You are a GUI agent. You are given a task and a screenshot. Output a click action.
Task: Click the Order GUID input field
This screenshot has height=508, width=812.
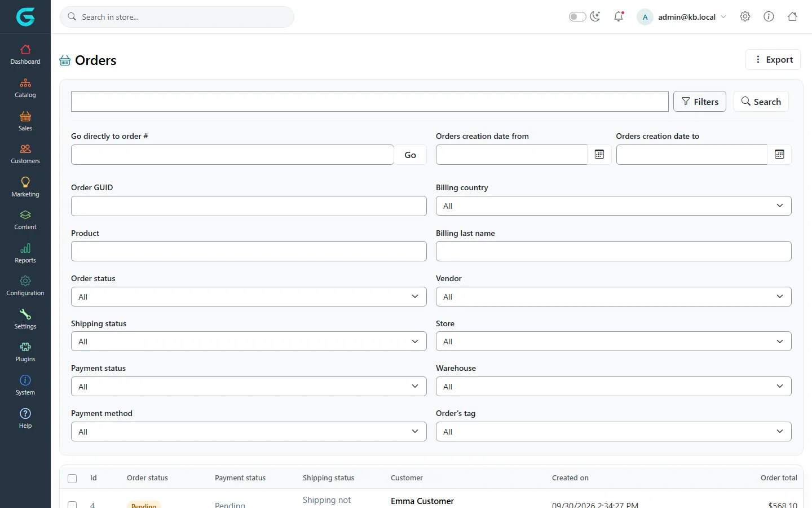[x=249, y=206]
